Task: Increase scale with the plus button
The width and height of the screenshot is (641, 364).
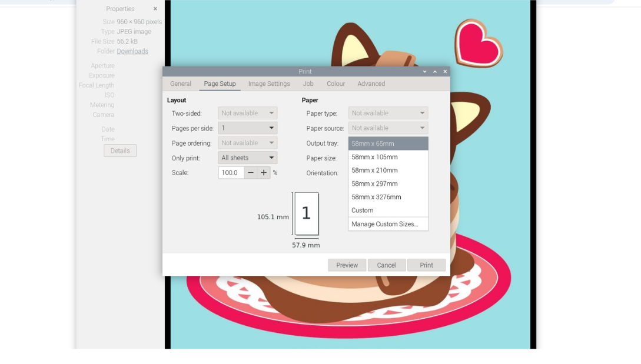Action: pos(264,173)
